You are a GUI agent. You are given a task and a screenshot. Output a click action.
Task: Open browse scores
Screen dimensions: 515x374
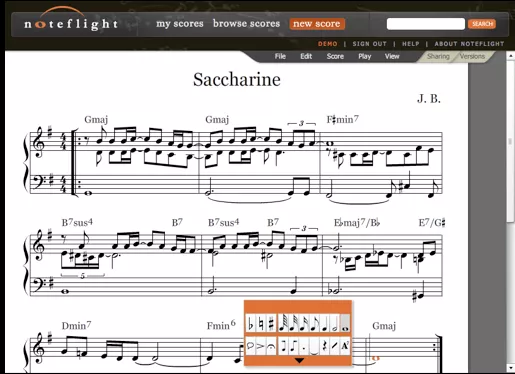(x=246, y=24)
